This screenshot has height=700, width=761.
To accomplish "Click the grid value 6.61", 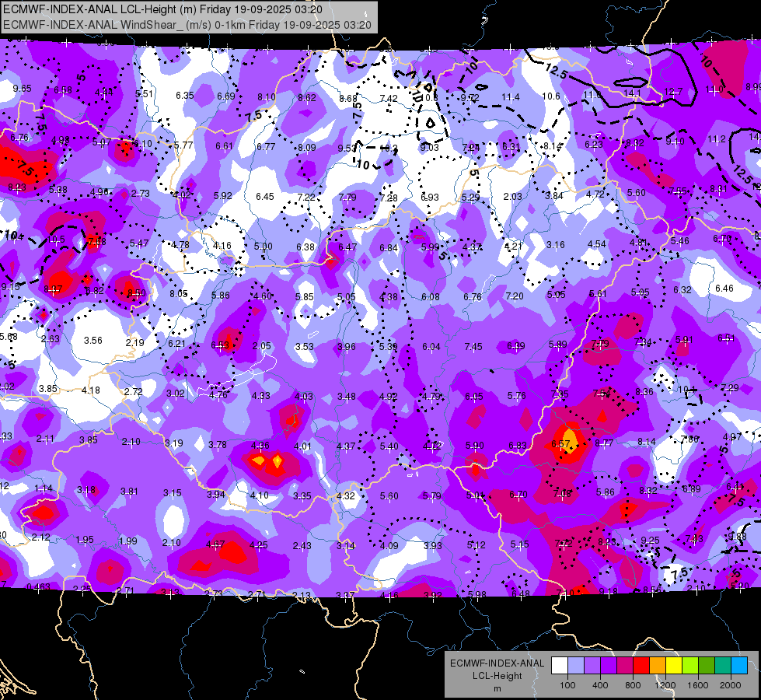I will coord(224,146).
